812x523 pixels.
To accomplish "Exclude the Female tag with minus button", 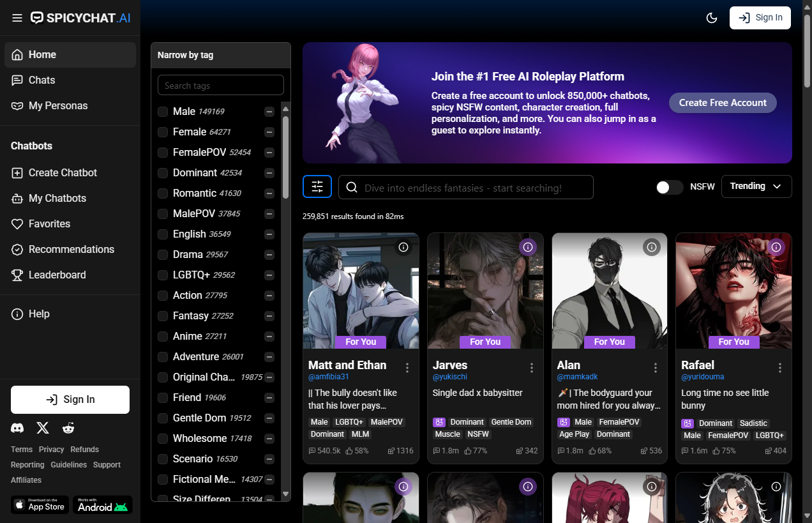I will pyautogui.click(x=269, y=132).
